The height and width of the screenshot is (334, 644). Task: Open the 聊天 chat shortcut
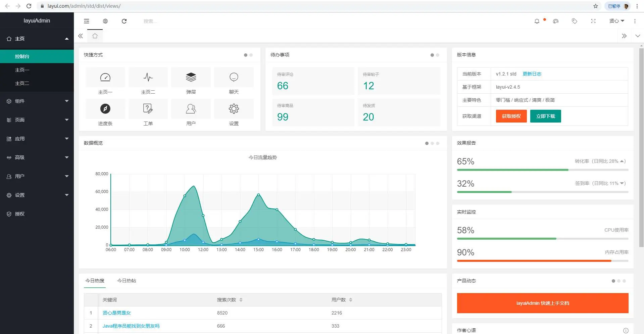(x=234, y=77)
